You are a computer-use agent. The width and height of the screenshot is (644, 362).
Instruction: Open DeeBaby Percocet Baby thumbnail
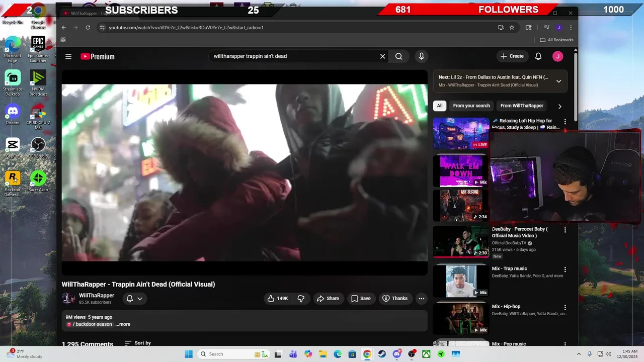(461, 241)
